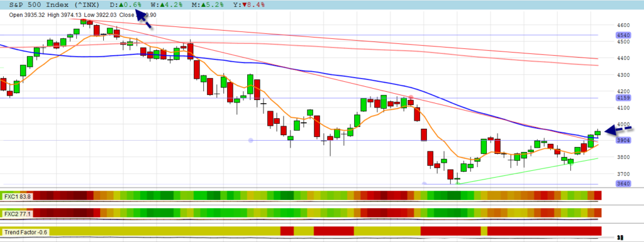This screenshot has width=644, height=242.
Task: Click the 3640 price level label
Action: tap(624, 184)
